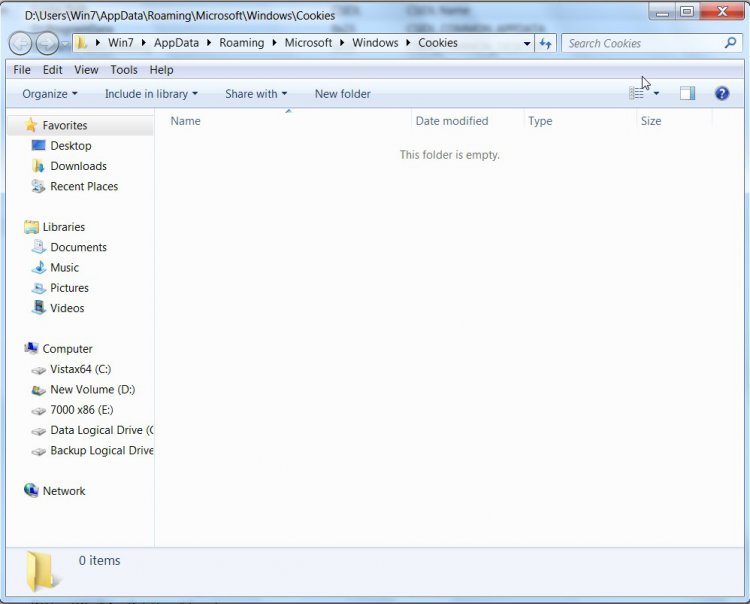Click the Network globe icon
This screenshot has height=604, width=750.
pyautogui.click(x=31, y=490)
